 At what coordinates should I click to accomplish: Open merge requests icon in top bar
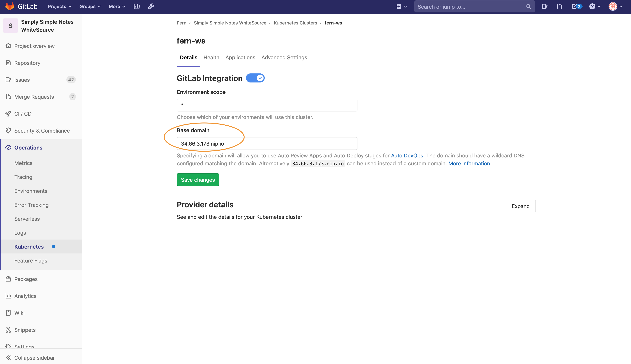click(x=559, y=7)
